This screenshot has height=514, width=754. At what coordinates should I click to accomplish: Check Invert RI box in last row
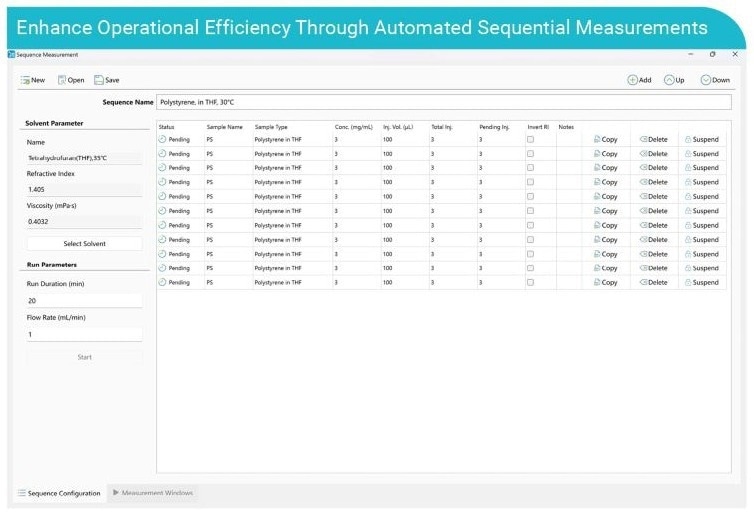point(531,282)
